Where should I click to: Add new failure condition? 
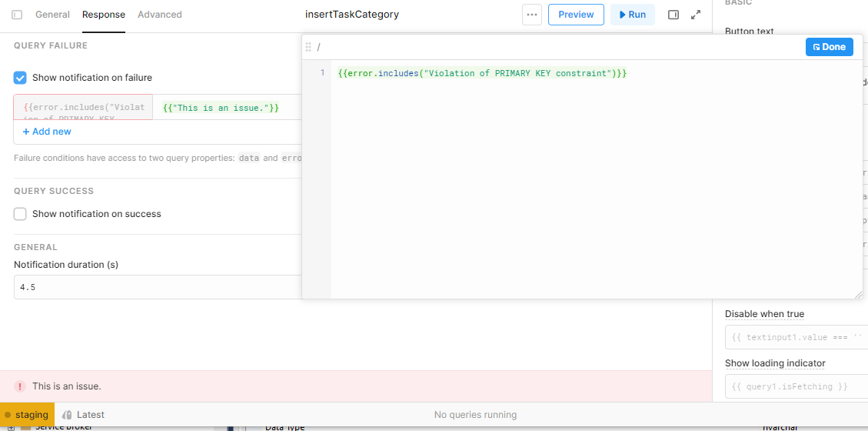(x=47, y=132)
